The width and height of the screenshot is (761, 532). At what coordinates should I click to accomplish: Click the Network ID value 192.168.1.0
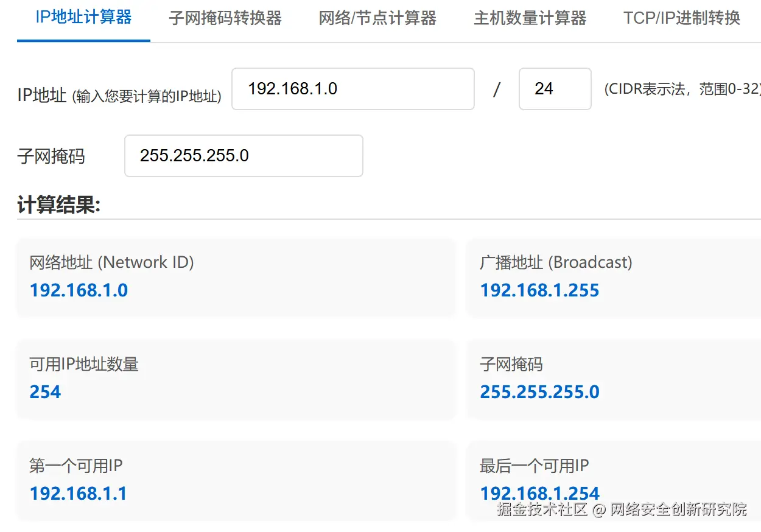coord(79,290)
